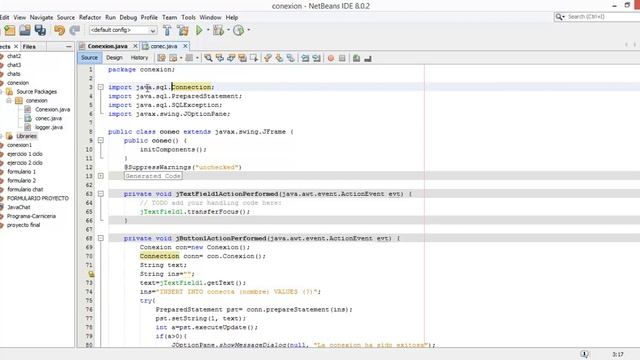
Task: Click the Open Project toolbar icon
Action: 25,30
